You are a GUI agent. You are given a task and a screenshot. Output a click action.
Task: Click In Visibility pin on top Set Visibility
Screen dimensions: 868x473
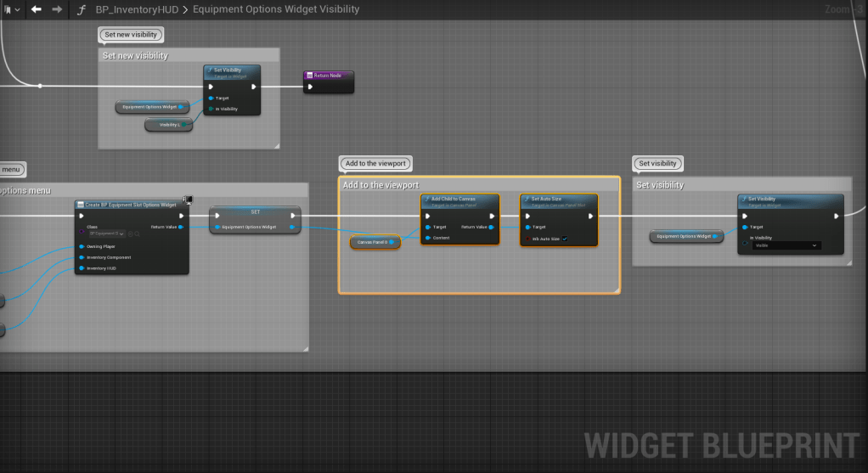click(211, 109)
